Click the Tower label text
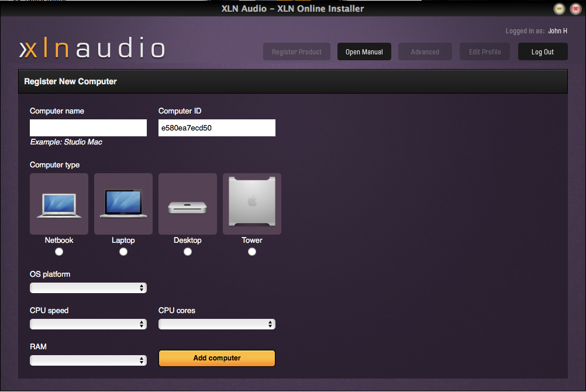This screenshot has height=392, width=586. pos(252,240)
